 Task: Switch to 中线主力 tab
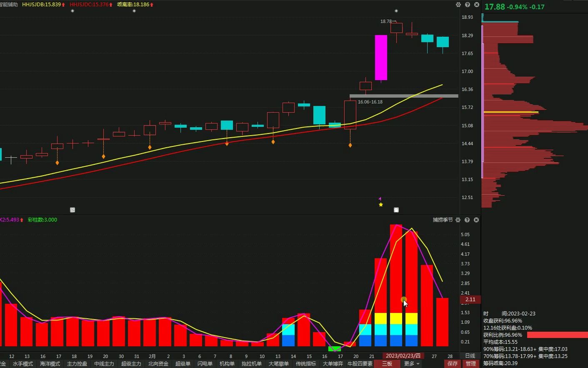tap(104, 364)
